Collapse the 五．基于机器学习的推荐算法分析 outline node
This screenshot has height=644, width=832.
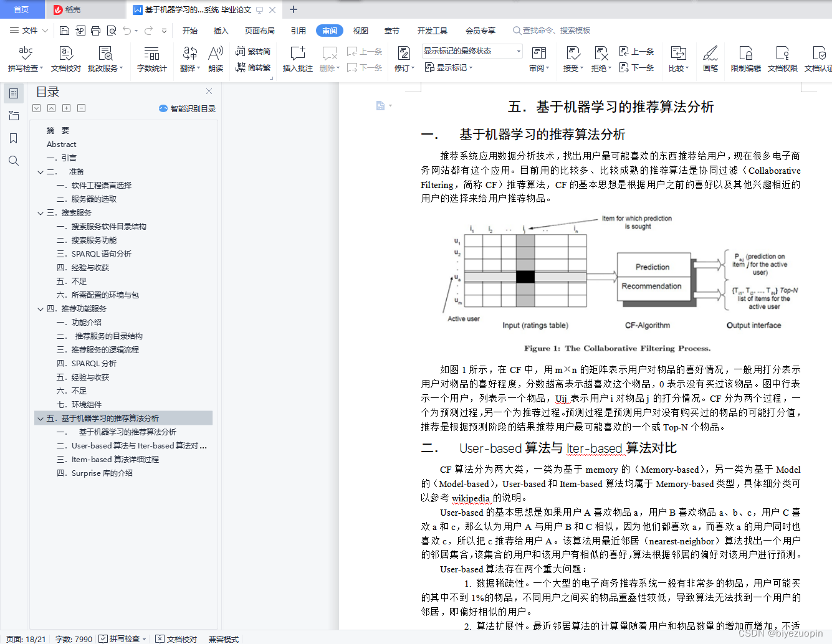pos(40,418)
